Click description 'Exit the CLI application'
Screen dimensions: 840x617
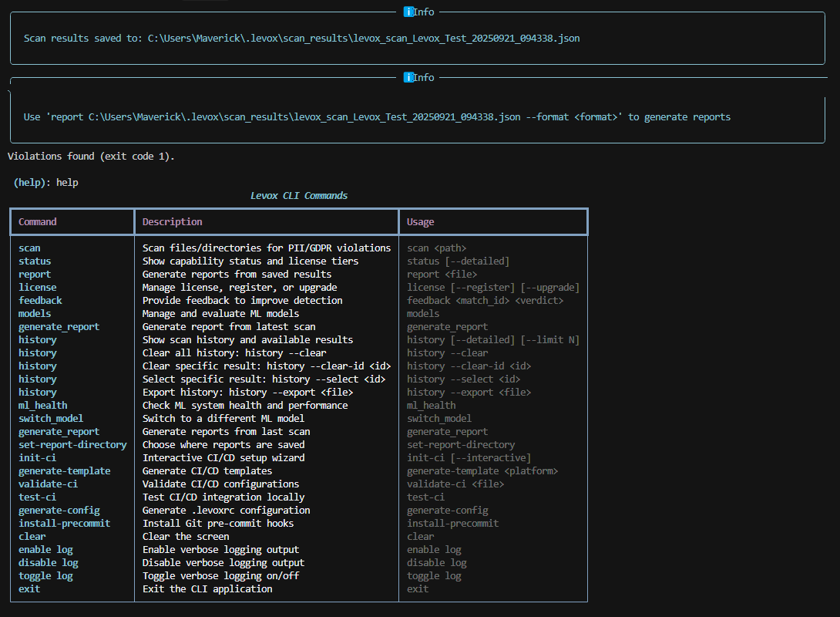pos(207,588)
